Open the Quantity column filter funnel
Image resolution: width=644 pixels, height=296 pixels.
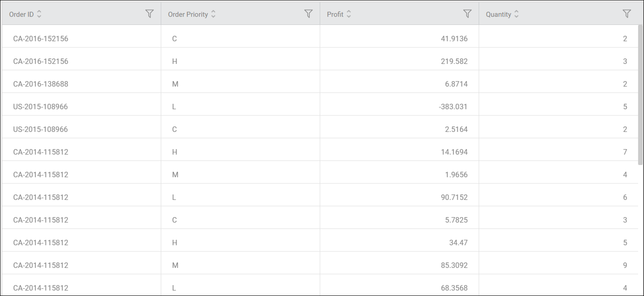(627, 14)
